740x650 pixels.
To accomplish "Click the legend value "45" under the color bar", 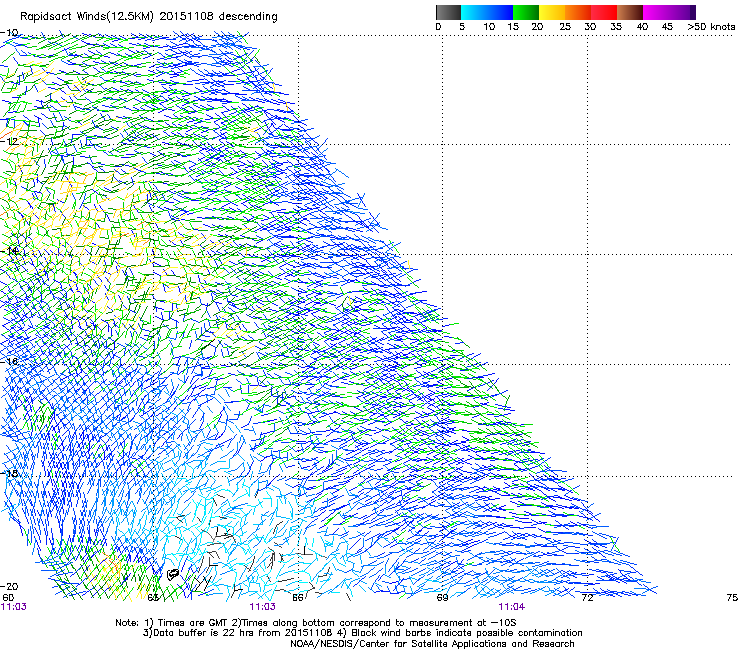I will 667,27.
